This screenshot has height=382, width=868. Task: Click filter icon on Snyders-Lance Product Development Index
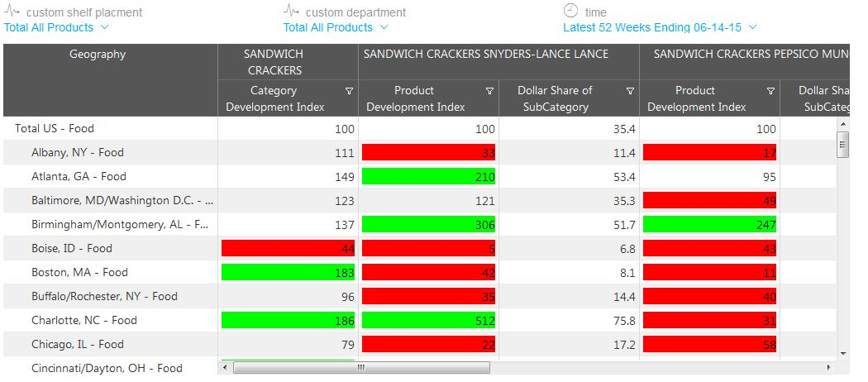pyautogui.click(x=489, y=91)
